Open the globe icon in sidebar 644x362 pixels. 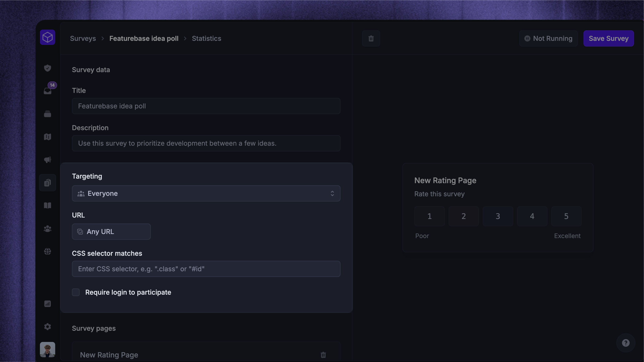coord(48,252)
